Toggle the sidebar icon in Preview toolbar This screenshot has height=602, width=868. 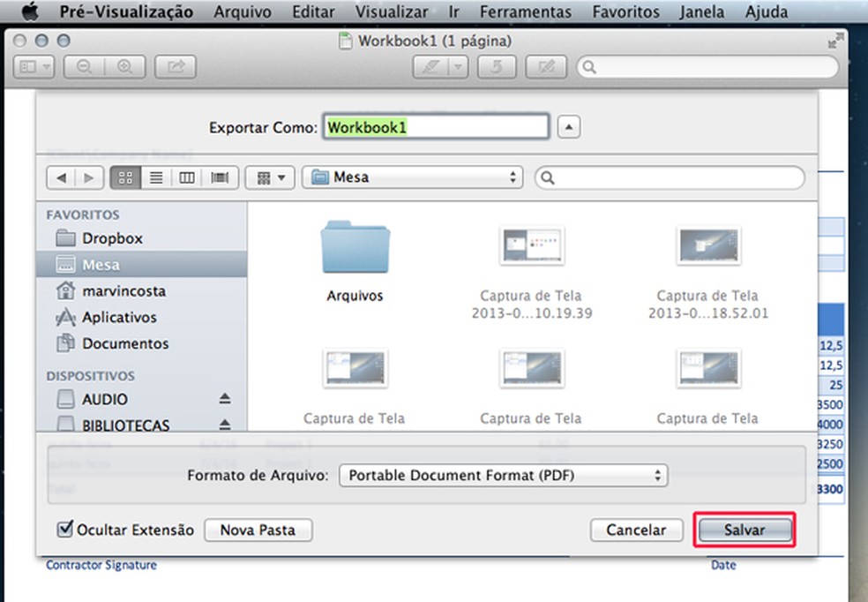click(29, 66)
